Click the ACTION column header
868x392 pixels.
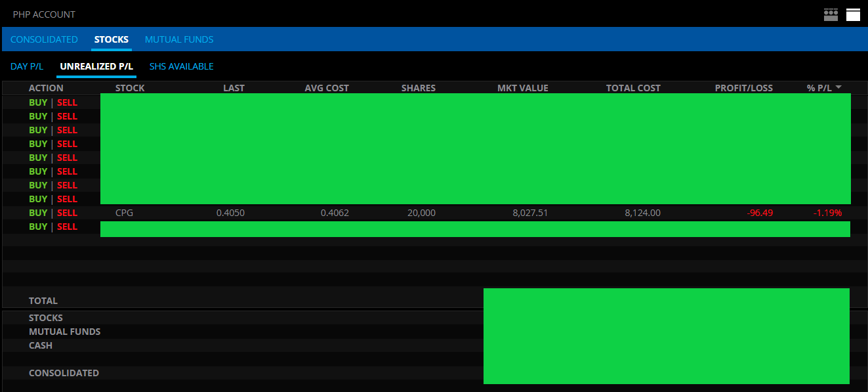point(46,88)
